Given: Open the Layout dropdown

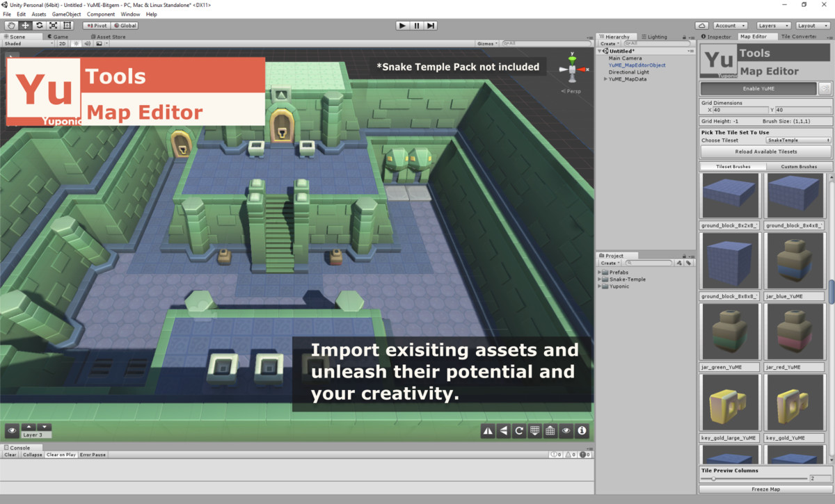Looking at the screenshot, I should tap(813, 26).
